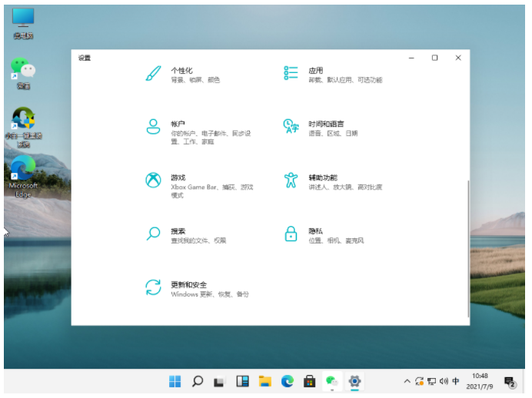Open the 更新和安全 settings title link
Screen dimensions: 532x398
(x=188, y=284)
